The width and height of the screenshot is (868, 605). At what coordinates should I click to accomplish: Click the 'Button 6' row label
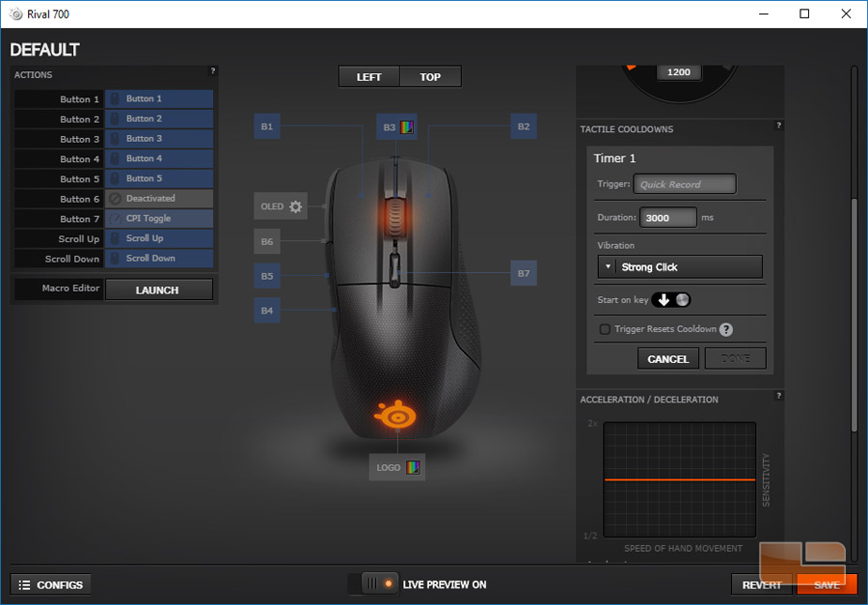(x=79, y=199)
